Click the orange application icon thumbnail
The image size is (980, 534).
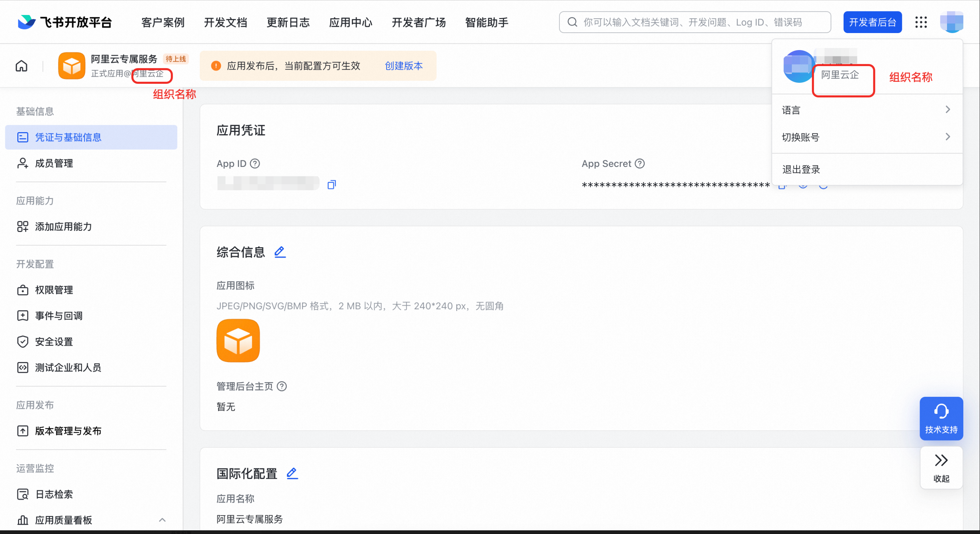(238, 341)
